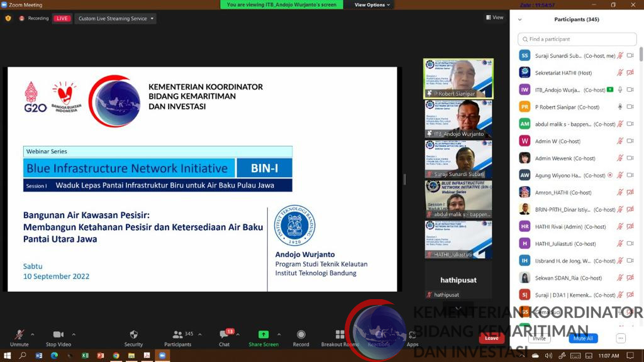Select BRIN-PRTH_Dinar Istiy in the participant list
Screen dimensions: 644x362
point(577,209)
